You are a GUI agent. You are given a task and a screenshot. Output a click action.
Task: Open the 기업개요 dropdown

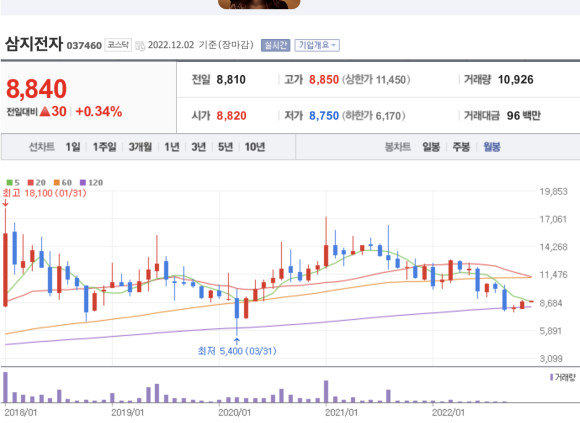coord(317,45)
